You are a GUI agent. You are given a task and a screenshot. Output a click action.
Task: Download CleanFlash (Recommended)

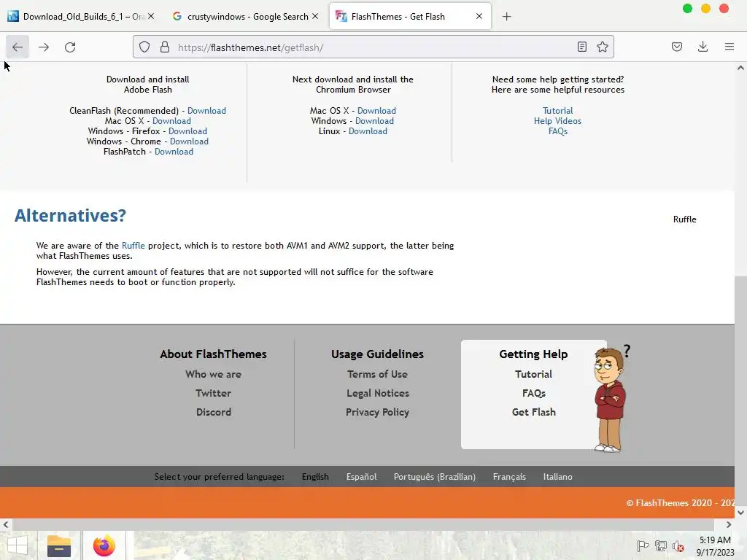click(206, 111)
